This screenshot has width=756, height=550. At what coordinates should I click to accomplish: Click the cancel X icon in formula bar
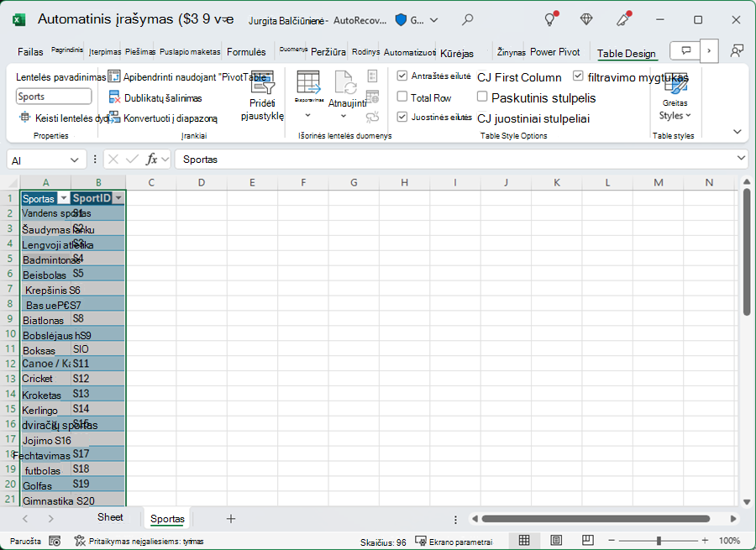(113, 159)
